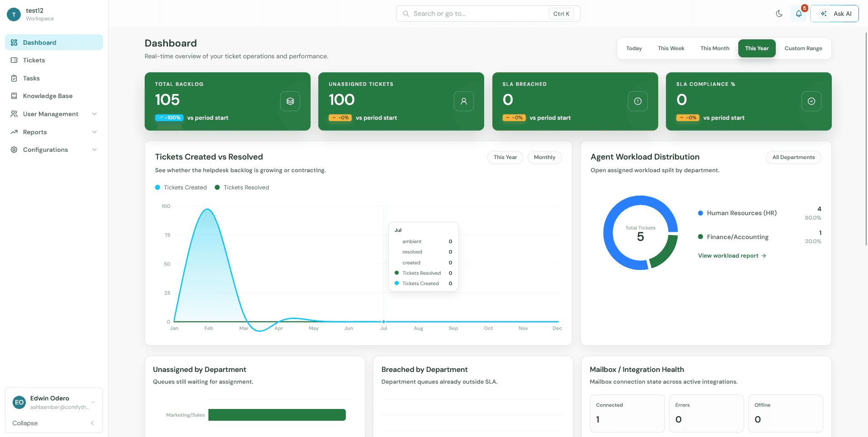Open the Edwin Odero account menu chevron

click(93, 402)
